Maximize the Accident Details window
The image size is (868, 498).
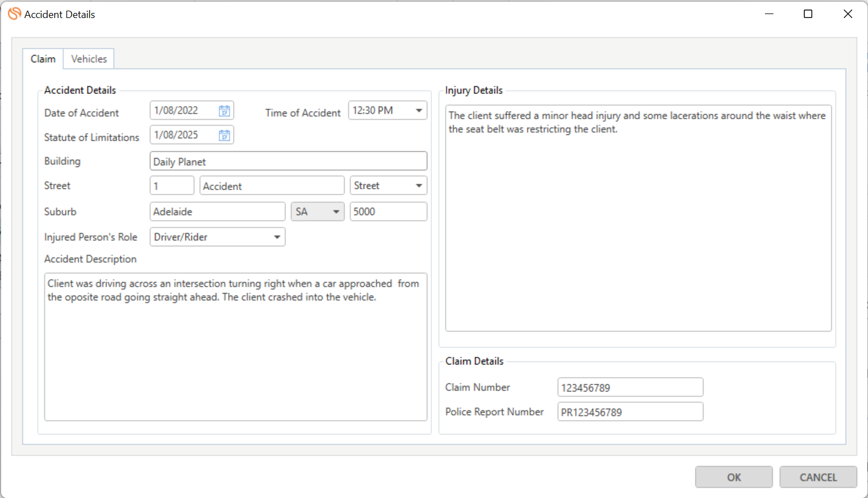[x=808, y=14]
